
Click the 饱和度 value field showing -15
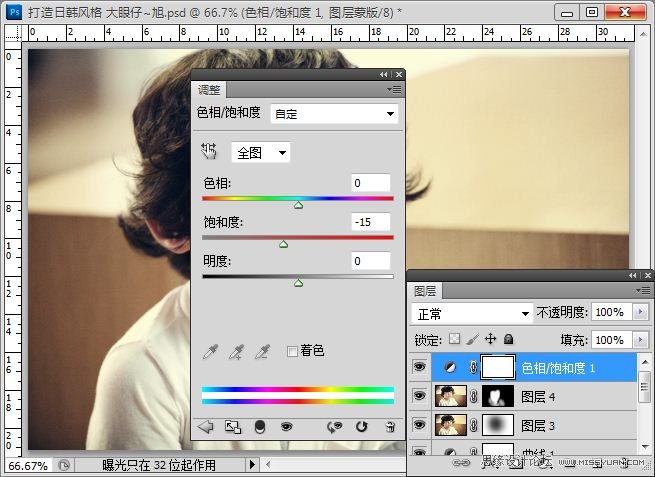371,222
